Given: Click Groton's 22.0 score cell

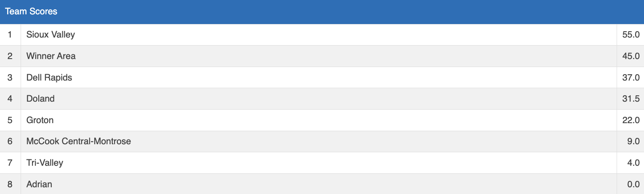Looking at the screenshot, I should (x=631, y=120).
